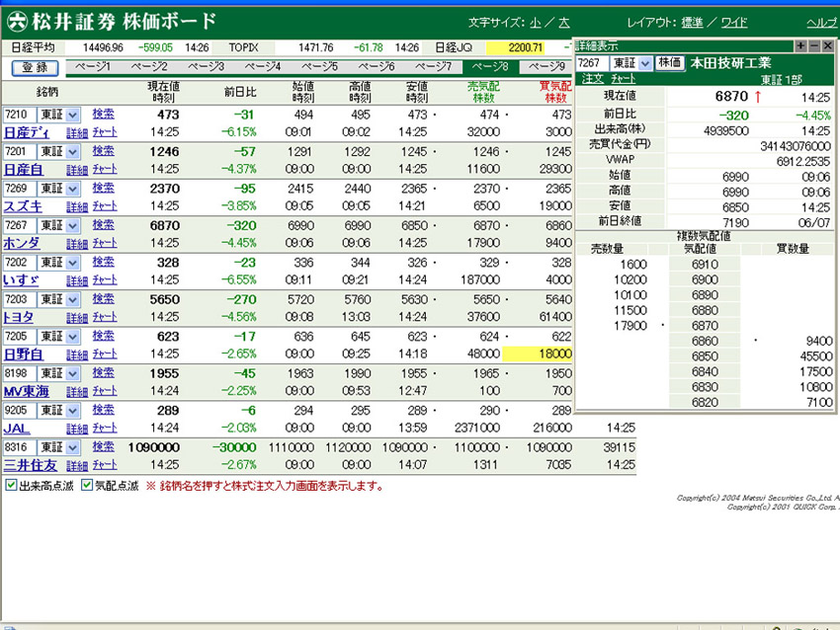840x630 pixels.
Task: Click チャート link beside 三井住友
Action: click(x=105, y=465)
